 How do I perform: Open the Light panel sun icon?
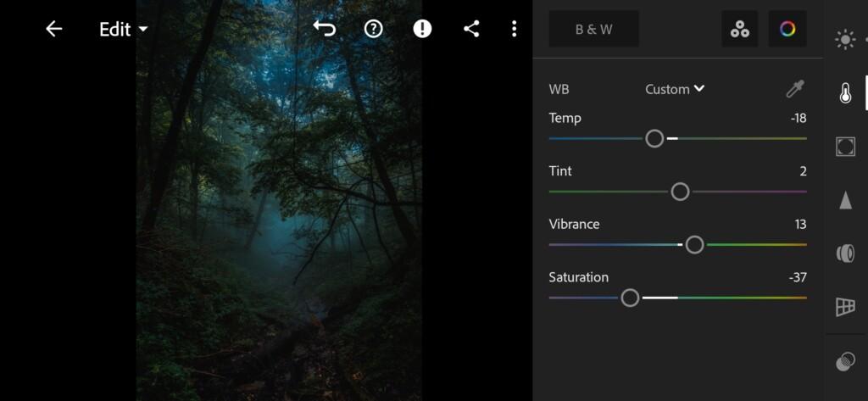[x=845, y=40]
